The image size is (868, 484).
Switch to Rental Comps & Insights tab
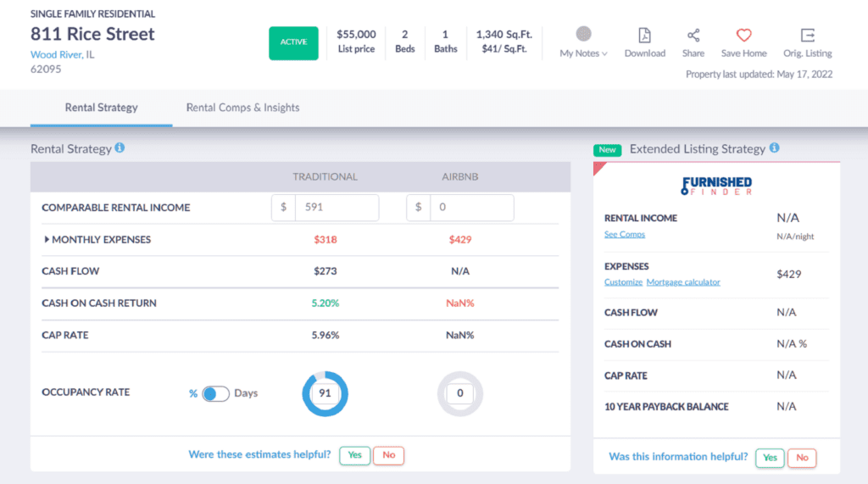[x=242, y=108]
